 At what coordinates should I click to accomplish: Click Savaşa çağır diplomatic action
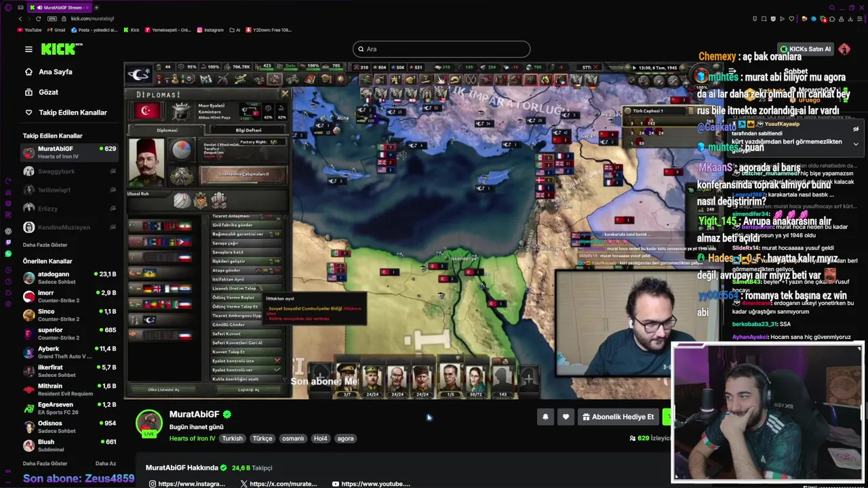246,243
